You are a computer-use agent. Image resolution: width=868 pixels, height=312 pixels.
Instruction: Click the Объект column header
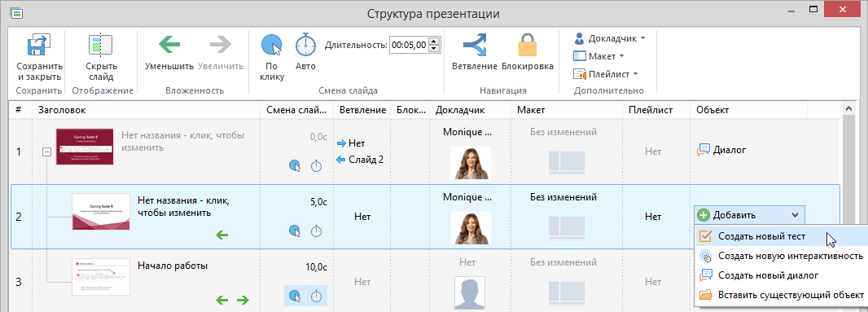point(748,110)
